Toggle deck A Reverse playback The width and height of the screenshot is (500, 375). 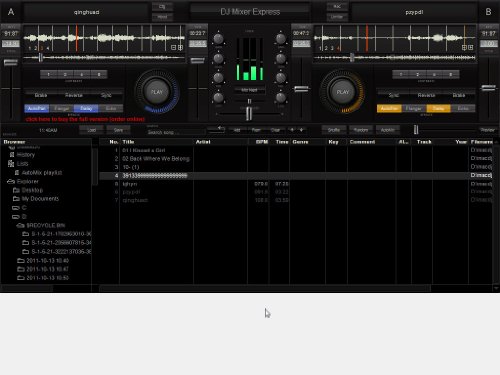tap(74, 95)
